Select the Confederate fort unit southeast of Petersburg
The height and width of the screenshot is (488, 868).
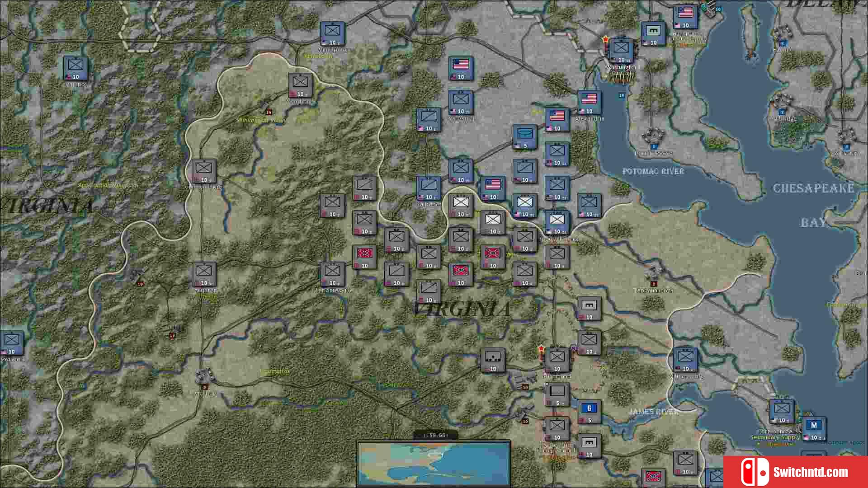589,446
